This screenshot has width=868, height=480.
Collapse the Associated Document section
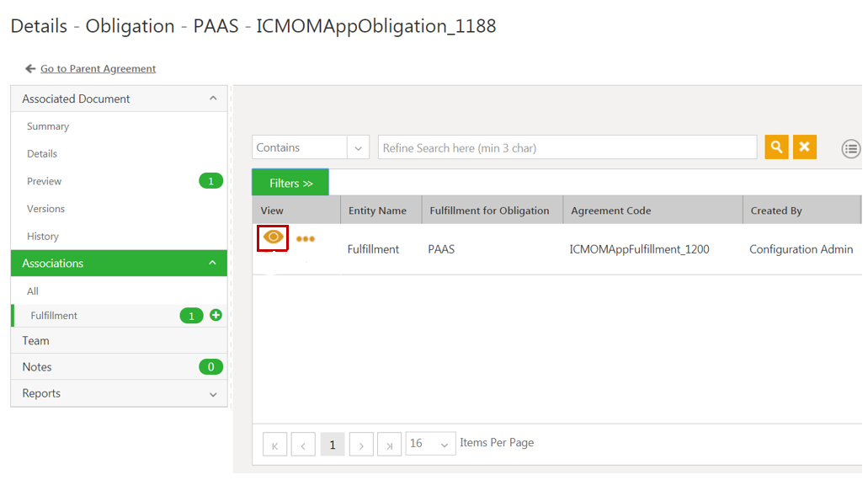[x=213, y=99]
